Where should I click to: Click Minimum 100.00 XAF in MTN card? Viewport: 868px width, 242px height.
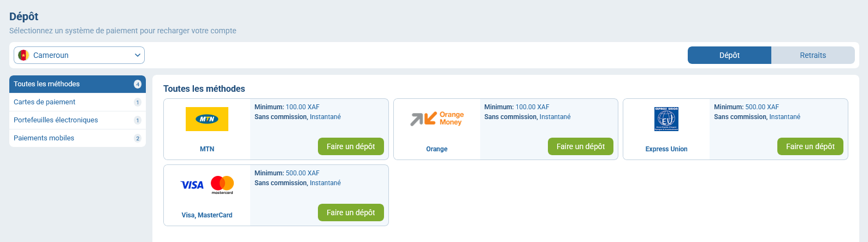(x=287, y=107)
